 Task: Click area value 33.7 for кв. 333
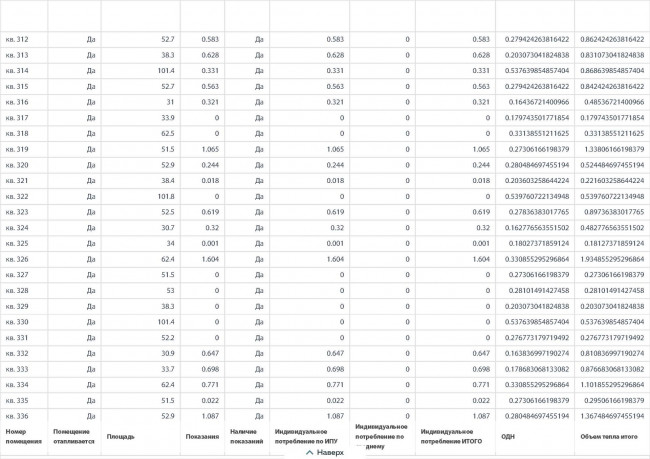tap(168, 369)
